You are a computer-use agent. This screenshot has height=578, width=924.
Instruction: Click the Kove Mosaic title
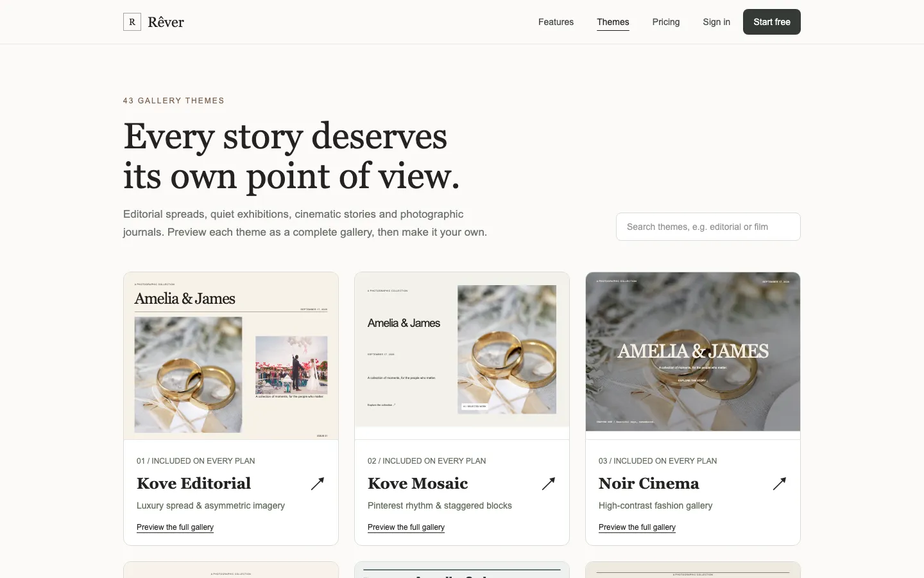(418, 484)
